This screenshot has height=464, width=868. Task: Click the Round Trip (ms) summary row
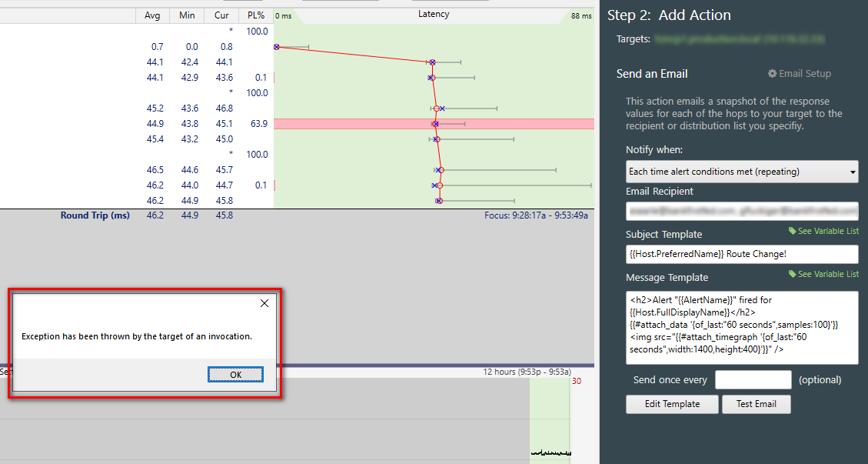click(x=95, y=215)
